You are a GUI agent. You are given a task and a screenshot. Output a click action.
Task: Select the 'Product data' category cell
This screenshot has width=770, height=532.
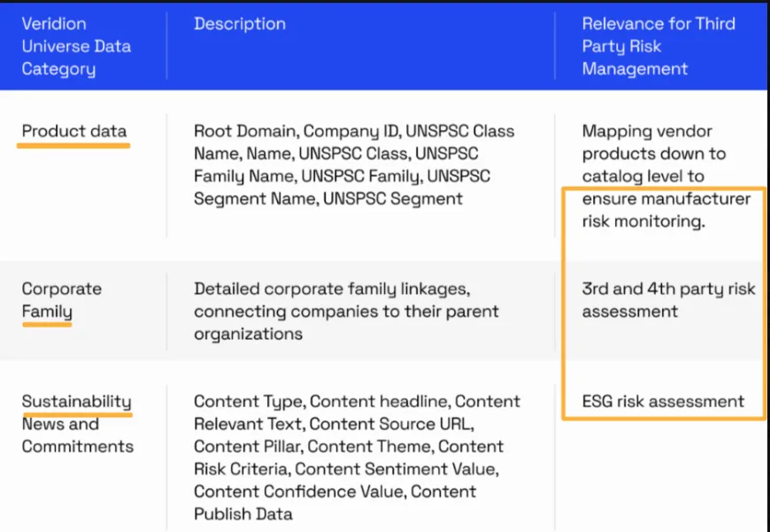[x=74, y=131]
